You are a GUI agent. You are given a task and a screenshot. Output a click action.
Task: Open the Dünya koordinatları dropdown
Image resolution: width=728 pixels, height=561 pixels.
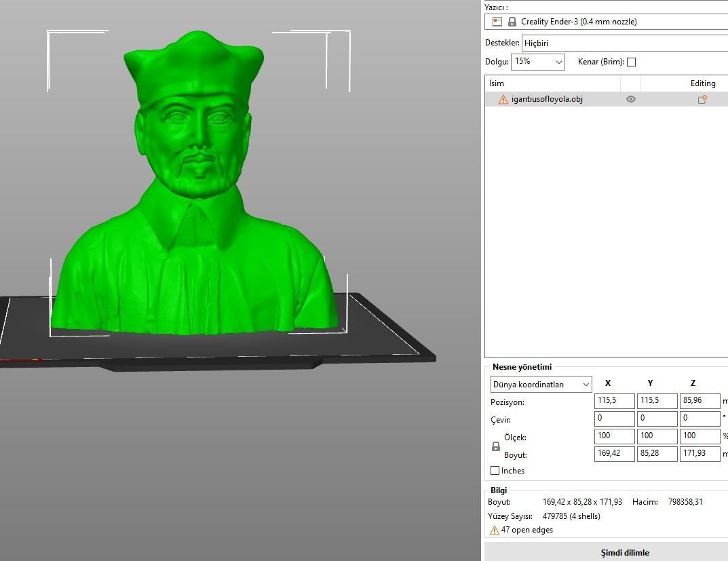[541, 384]
